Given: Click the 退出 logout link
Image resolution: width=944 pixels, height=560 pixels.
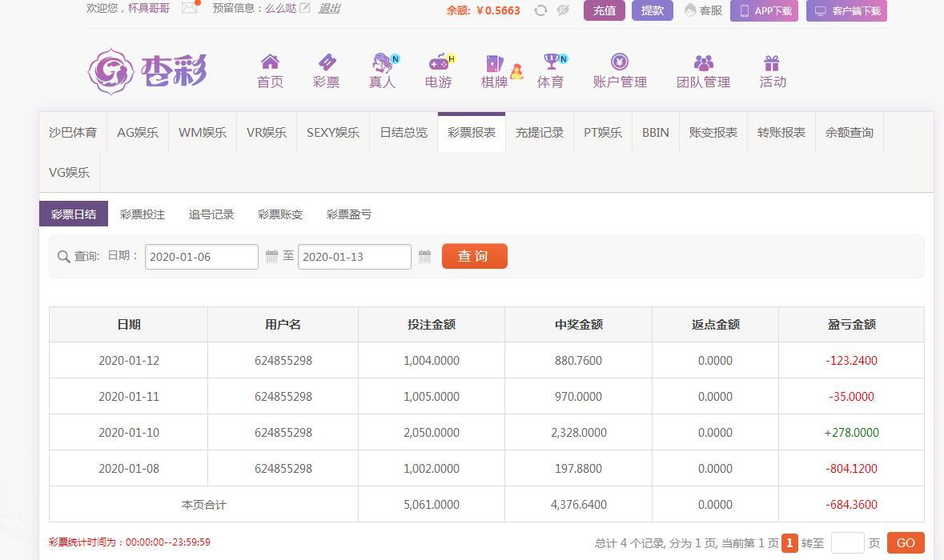Looking at the screenshot, I should [329, 8].
